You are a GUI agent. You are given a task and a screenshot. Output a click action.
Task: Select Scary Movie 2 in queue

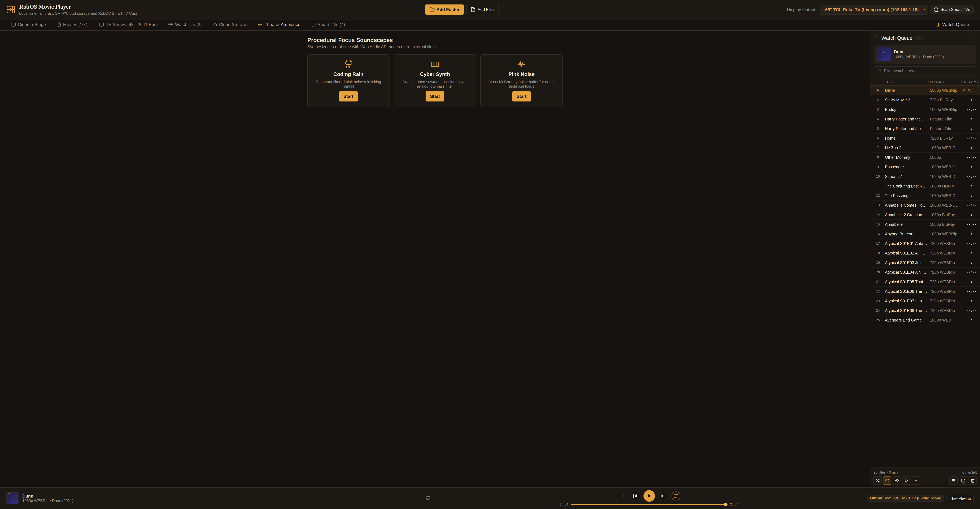coord(925,100)
